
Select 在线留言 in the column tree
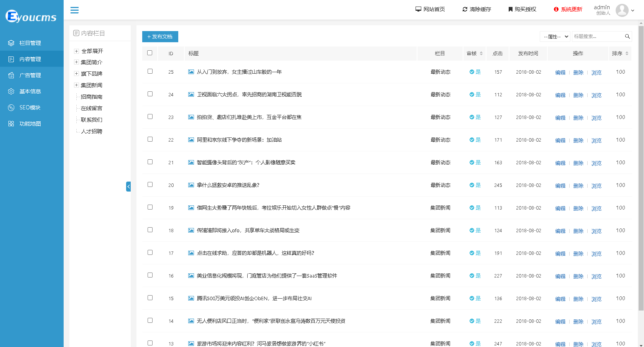pyautogui.click(x=92, y=108)
